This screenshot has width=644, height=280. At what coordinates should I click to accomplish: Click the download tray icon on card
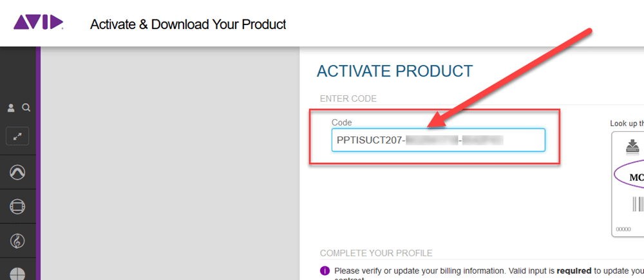(632, 147)
